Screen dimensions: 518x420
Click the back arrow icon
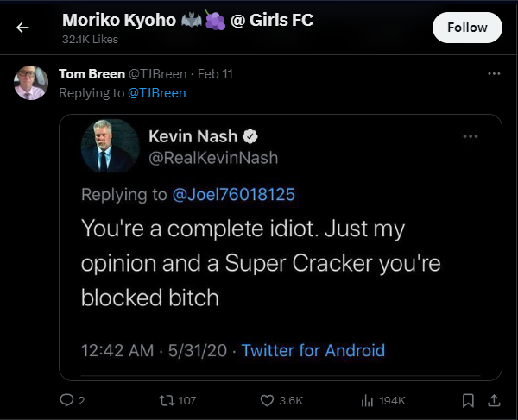pos(22,28)
